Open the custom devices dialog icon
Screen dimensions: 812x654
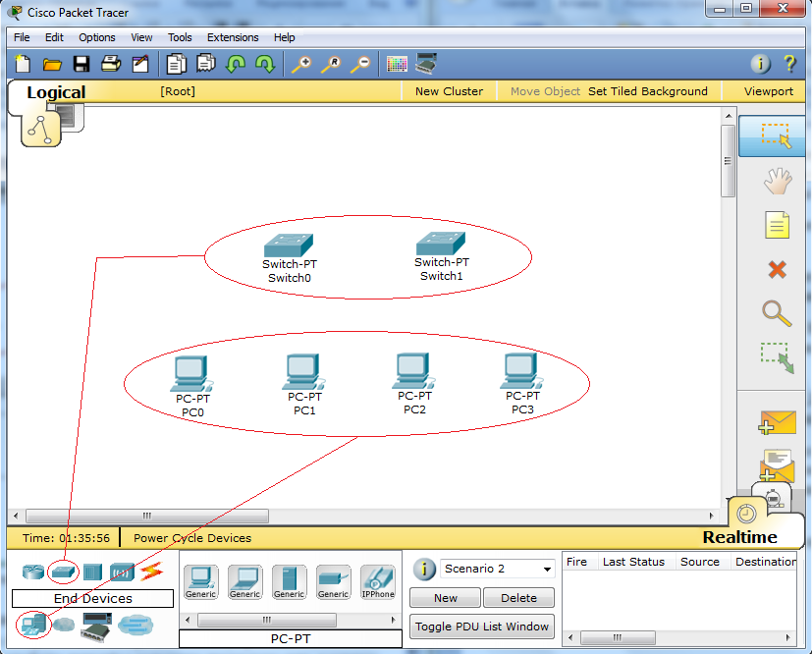[426, 64]
